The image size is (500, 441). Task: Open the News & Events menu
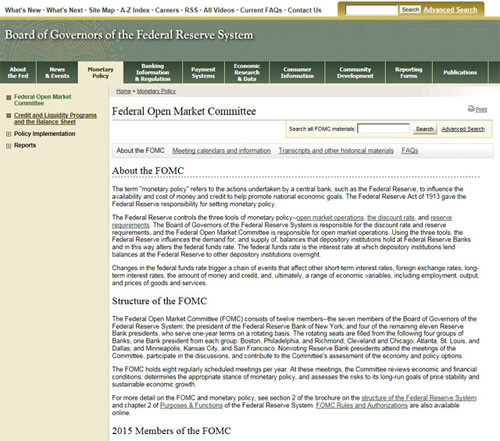tap(57, 73)
